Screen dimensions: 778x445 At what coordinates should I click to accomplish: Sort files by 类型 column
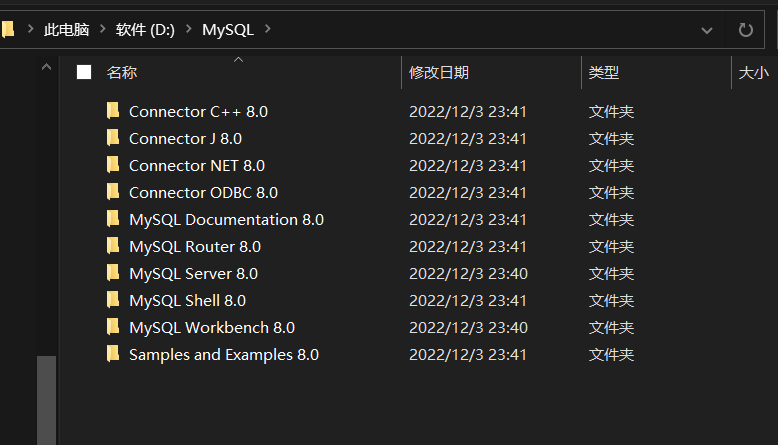pyautogui.click(x=603, y=73)
